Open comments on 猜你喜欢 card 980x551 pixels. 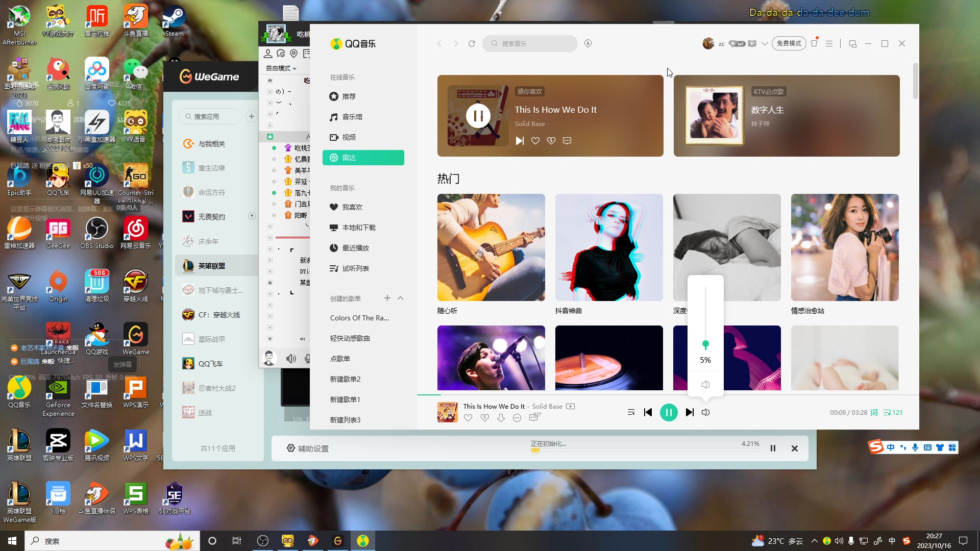(567, 141)
